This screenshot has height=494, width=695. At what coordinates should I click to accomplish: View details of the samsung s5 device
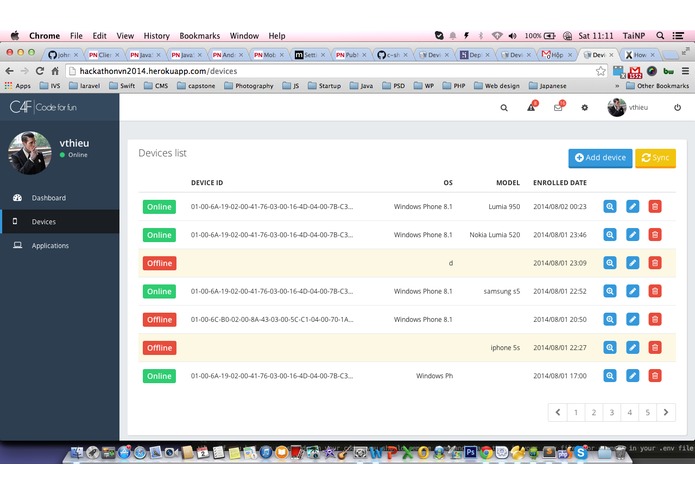tap(610, 291)
